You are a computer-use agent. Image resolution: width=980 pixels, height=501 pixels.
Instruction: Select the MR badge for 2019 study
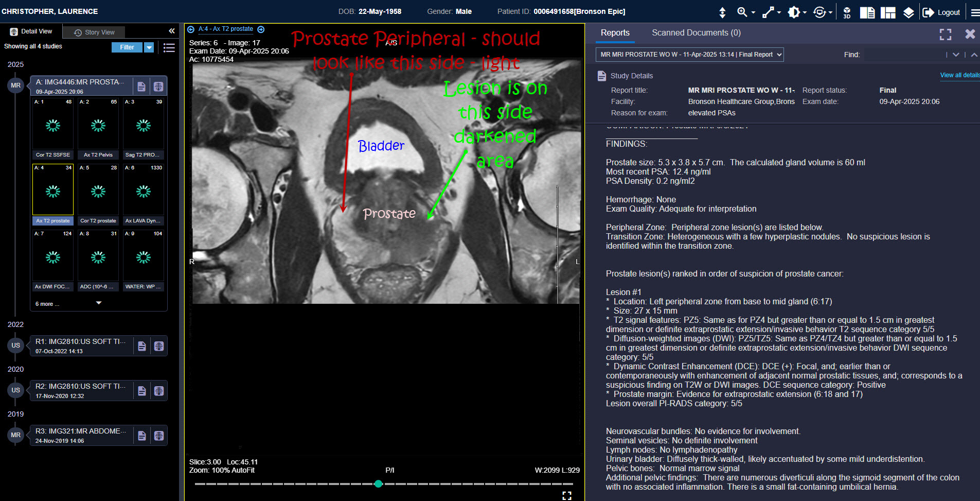click(16, 435)
